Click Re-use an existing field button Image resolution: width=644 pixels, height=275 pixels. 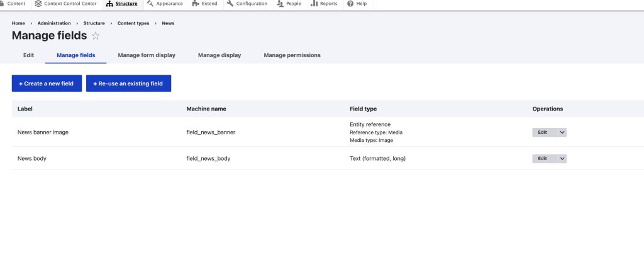click(128, 84)
